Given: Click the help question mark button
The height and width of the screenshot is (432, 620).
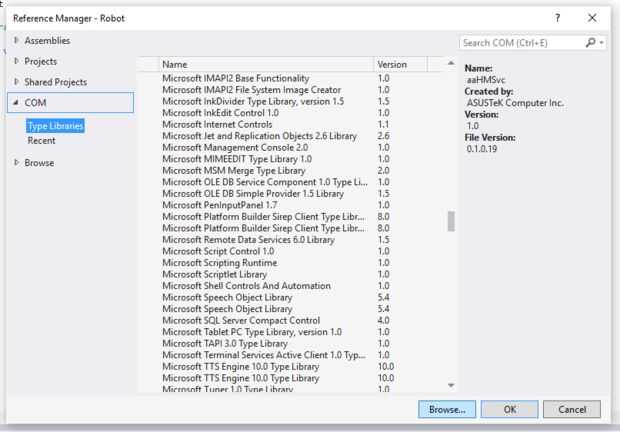Looking at the screenshot, I should click(x=558, y=18).
